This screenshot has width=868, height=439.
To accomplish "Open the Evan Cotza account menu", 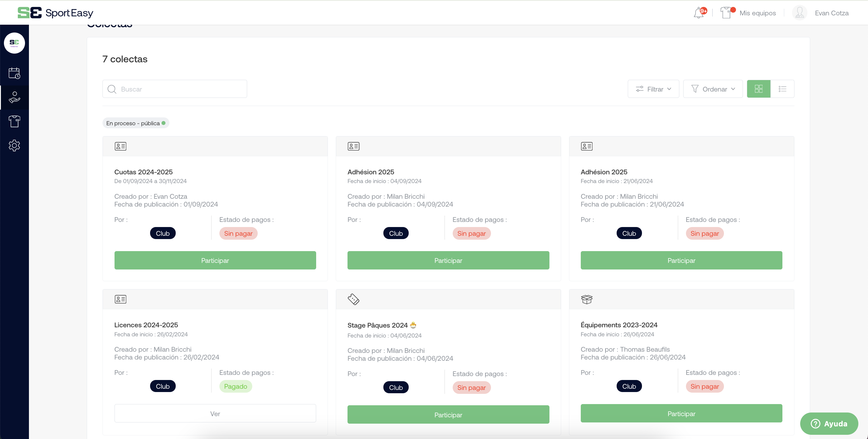I will (x=831, y=13).
